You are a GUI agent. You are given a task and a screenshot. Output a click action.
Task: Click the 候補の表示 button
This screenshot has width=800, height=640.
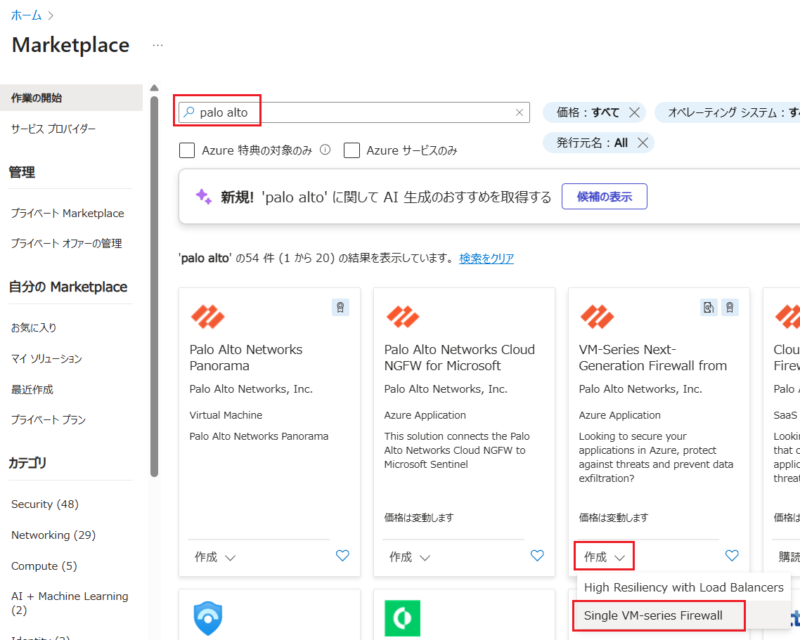click(605, 196)
